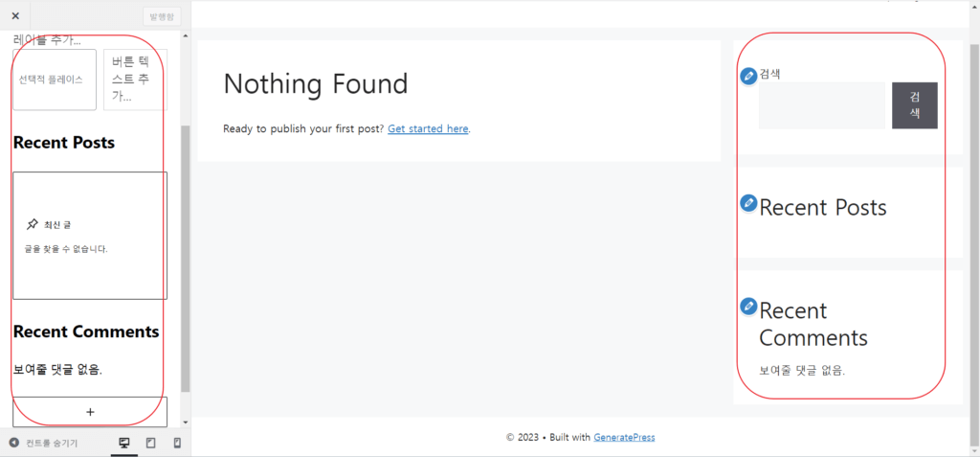Open the GeneratePress footer link
The width and height of the screenshot is (980, 457).
point(624,438)
